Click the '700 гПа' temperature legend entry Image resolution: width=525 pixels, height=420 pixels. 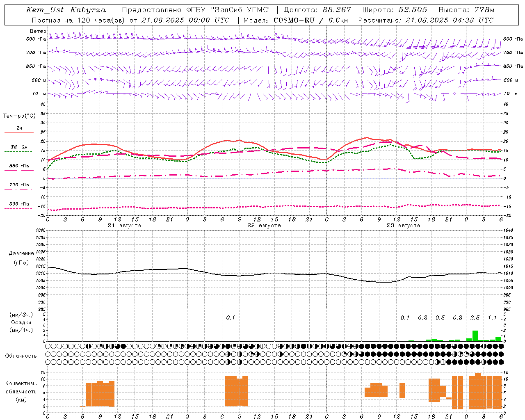pyautogui.click(x=19, y=185)
